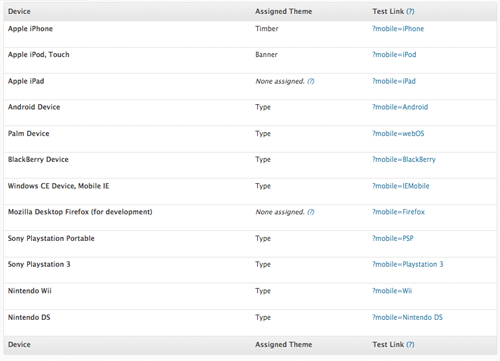
Task: Select the Palm Device name
Action: pyautogui.click(x=29, y=134)
